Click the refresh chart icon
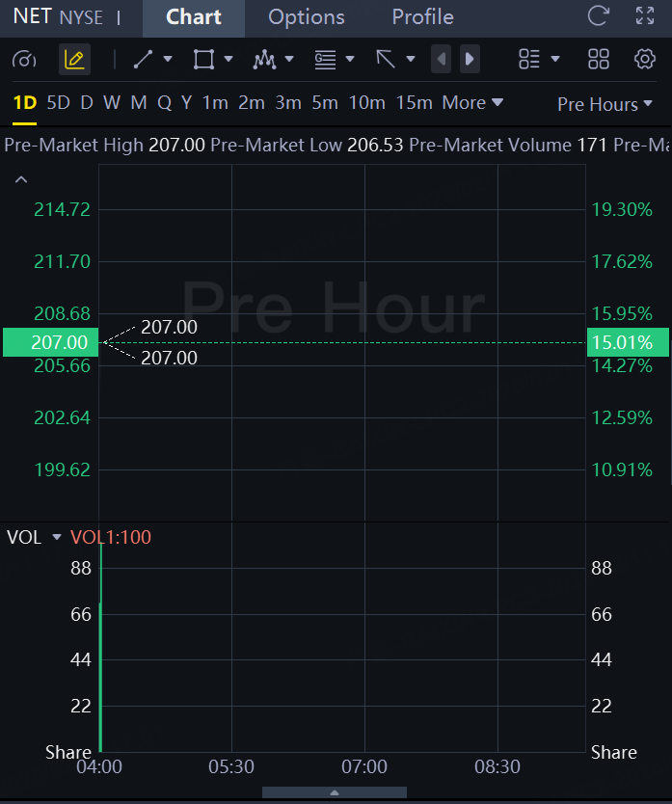The image size is (672, 804). tap(599, 16)
